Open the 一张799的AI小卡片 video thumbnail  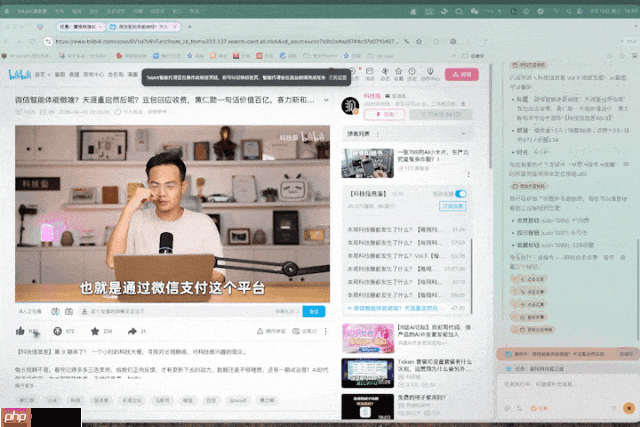[x=367, y=163]
